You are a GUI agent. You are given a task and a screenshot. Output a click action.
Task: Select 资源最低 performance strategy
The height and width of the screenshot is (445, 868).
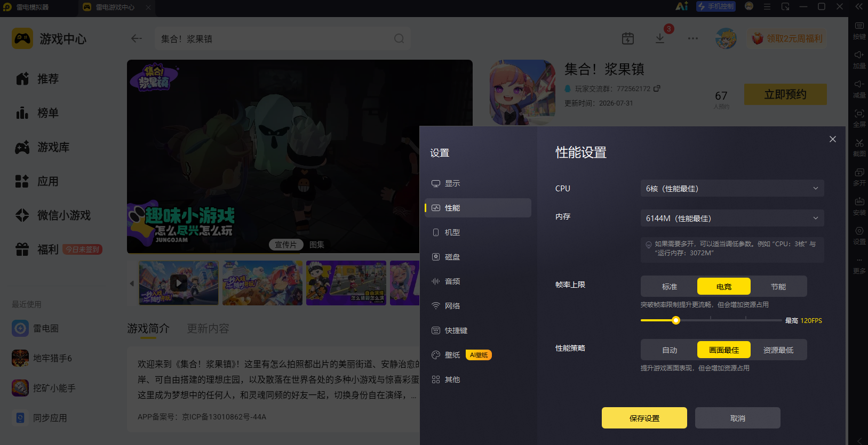click(778, 350)
